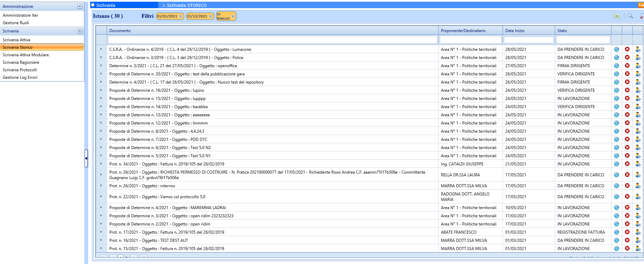Viewport: 644px width, 264px height.
Task: Select Scrivania Storico in sidebar
Action: 42,47
